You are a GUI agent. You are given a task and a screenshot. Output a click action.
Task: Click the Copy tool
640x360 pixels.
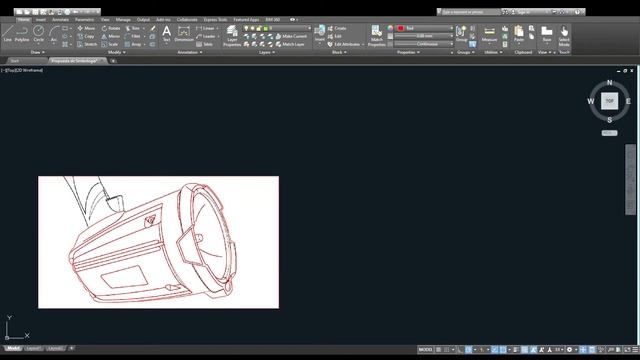click(86, 36)
